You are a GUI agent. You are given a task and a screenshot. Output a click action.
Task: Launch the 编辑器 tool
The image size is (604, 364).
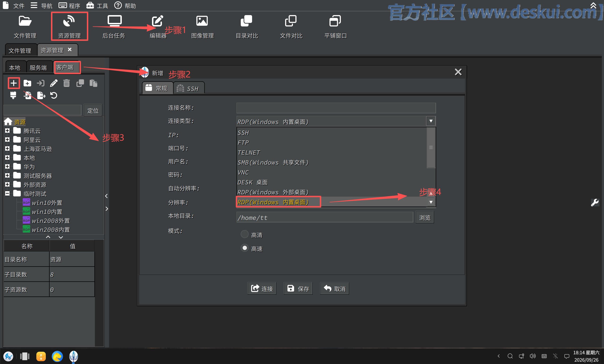coord(158,27)
